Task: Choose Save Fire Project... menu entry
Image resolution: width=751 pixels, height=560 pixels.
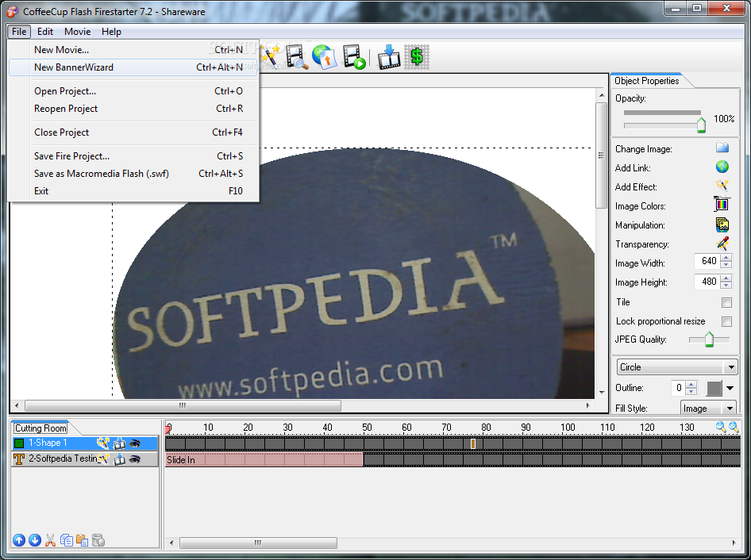Action: coord(133,156)
